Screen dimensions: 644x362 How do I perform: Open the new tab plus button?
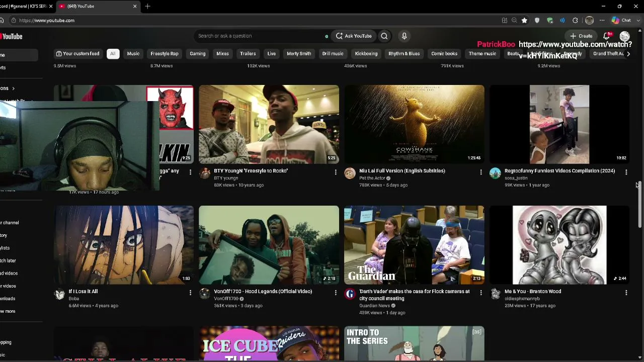click(x=147, y=6)
